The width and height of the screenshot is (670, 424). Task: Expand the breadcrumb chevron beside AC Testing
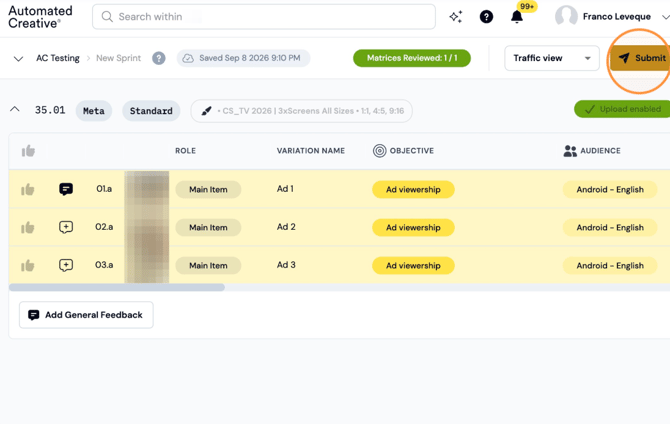[18, 59]
